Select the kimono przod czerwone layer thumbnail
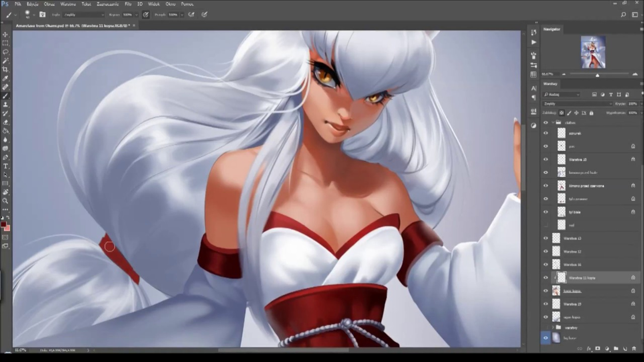This screenshot has height=362, width=644. pyautogui.click(x=561, y=186)
